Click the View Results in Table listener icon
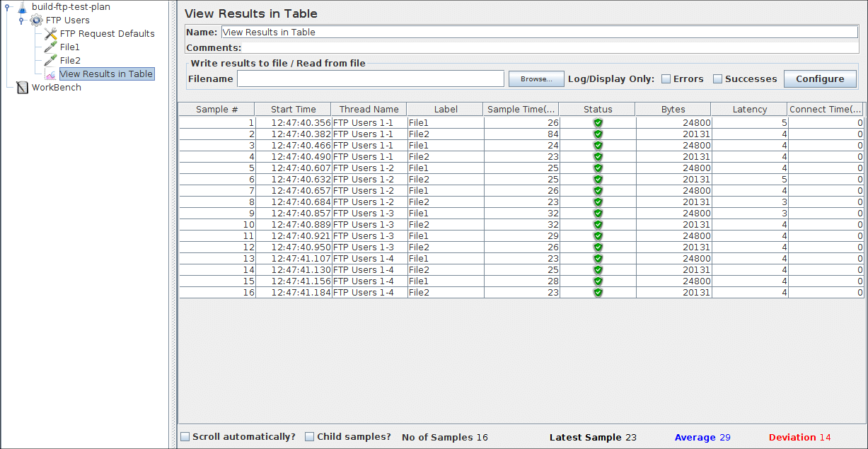868x449 pixels. click(50, 74)
